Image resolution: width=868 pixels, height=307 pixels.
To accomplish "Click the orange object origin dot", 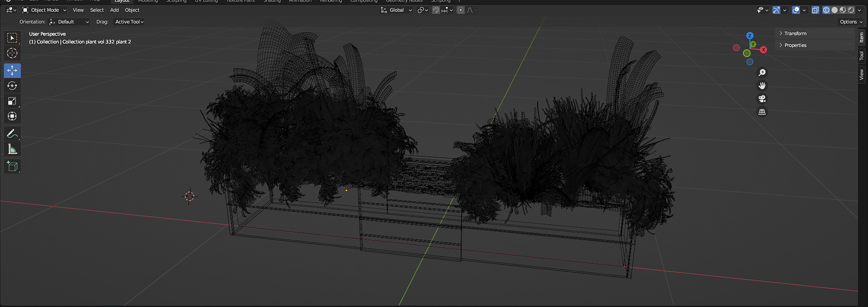I will pos(346,191).
